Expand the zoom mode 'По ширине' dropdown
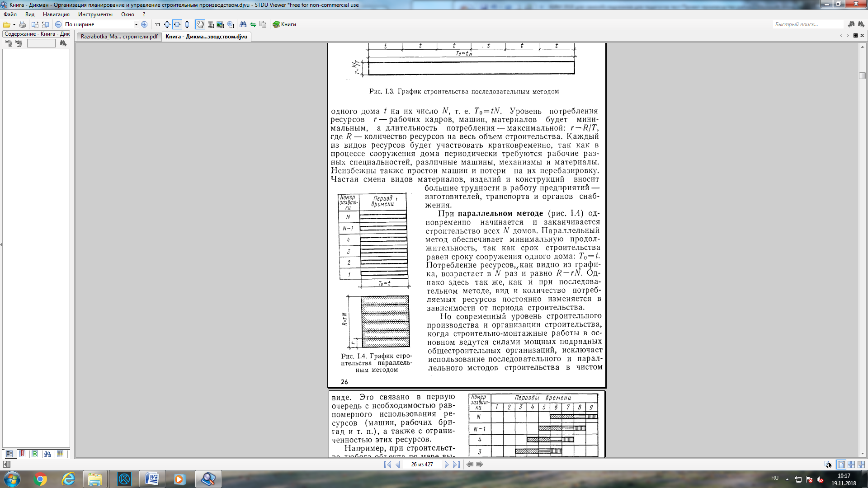The height and width of the screenshot is (488, 868). pyautogui.click(x=136, y=24)
